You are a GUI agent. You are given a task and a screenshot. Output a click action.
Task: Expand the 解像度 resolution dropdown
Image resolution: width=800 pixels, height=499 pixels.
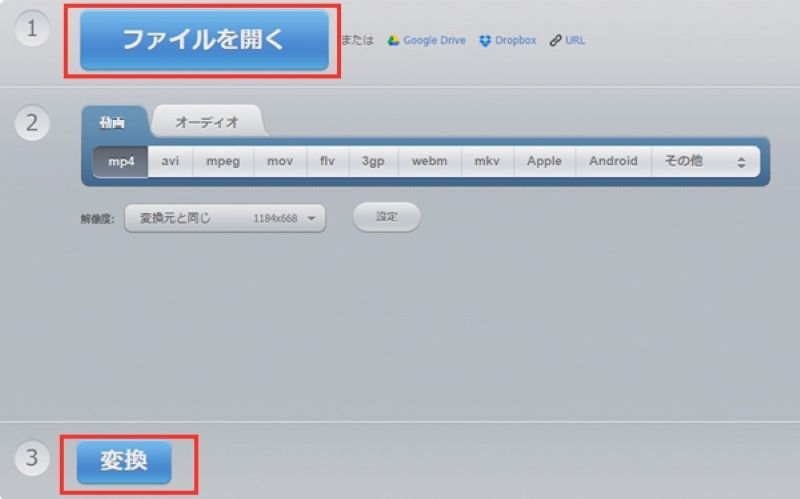point(225,218)
